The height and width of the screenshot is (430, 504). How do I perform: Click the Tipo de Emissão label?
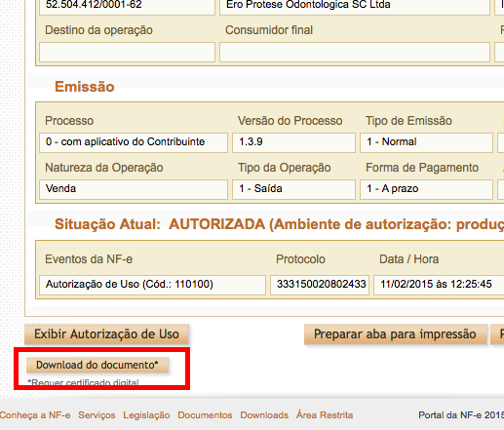point(408,121)
